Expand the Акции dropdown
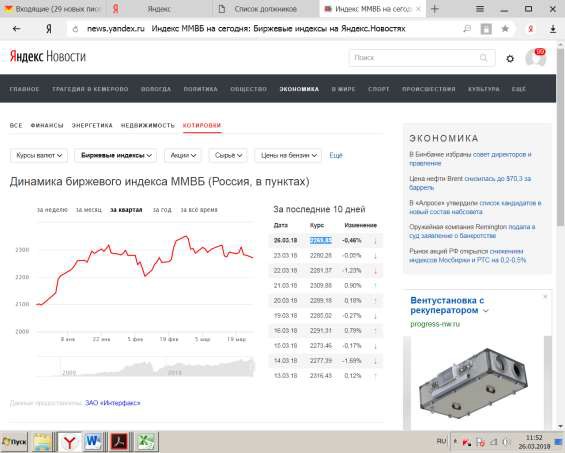This screenshot has height=453, width=565. pyautogui.click(x=183, y=155)
